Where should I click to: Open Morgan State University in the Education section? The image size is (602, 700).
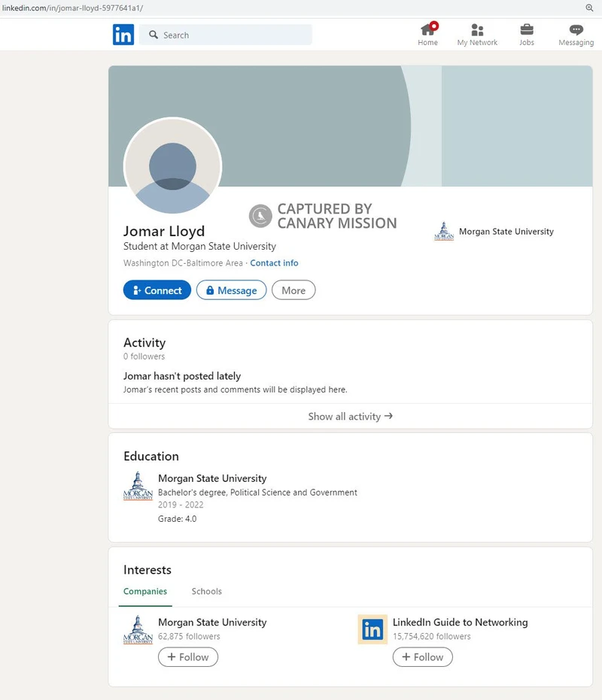[212, 478]
